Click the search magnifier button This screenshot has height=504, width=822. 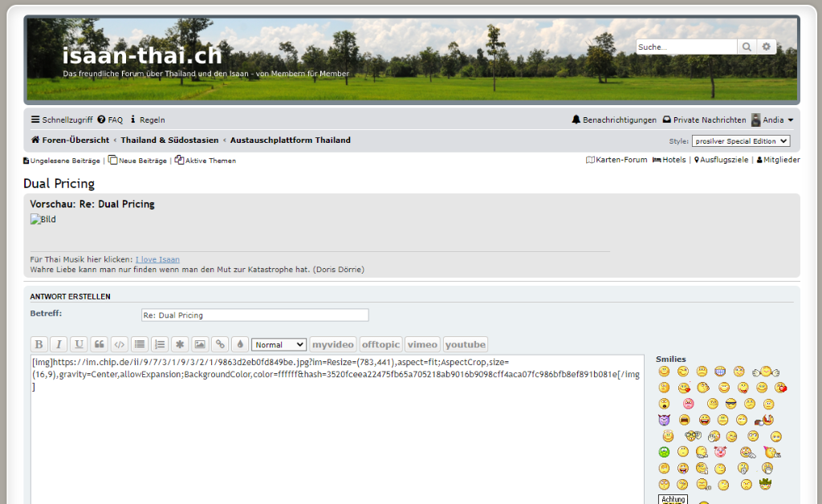747,47
